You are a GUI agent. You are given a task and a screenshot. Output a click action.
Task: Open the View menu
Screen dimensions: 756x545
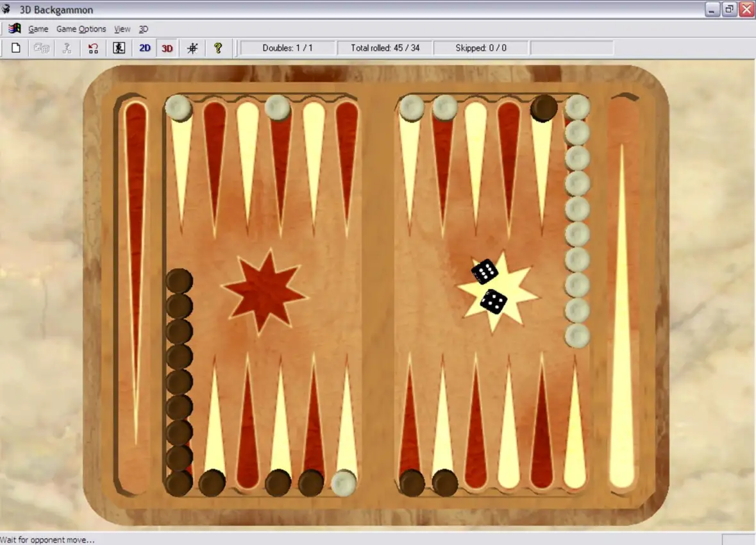click(x=122, y=29)
